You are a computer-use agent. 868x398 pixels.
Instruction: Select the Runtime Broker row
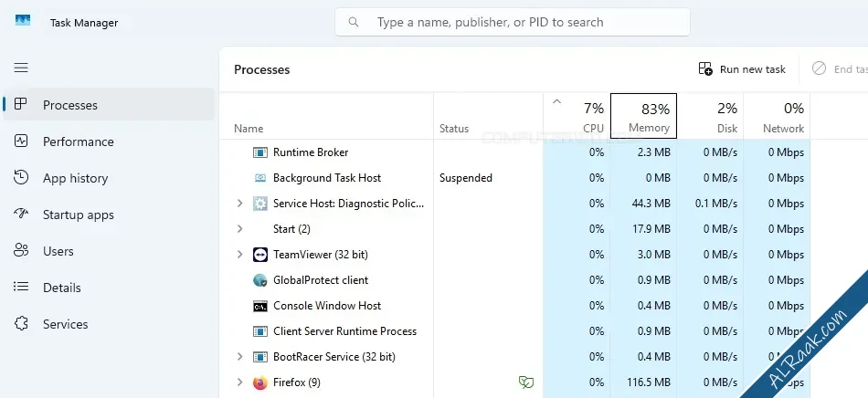[515, 152]
